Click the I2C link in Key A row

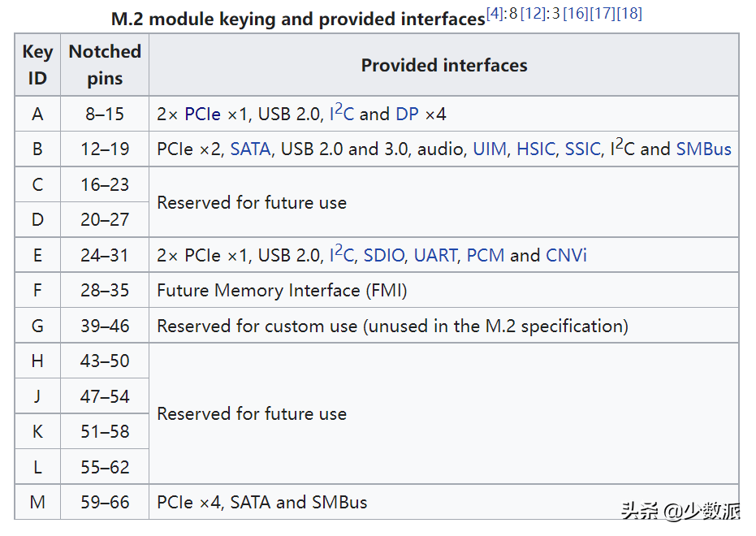tap(341, 114)
